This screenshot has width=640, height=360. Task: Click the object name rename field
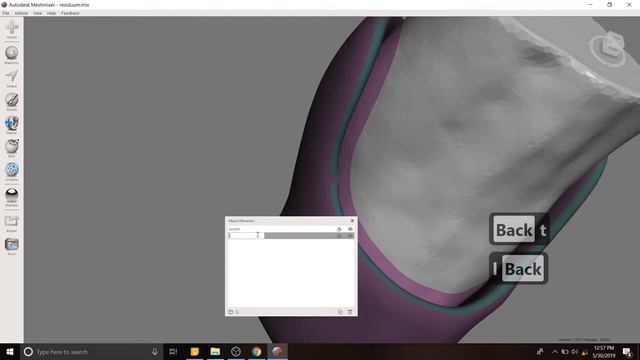click(x=246, y=236)
